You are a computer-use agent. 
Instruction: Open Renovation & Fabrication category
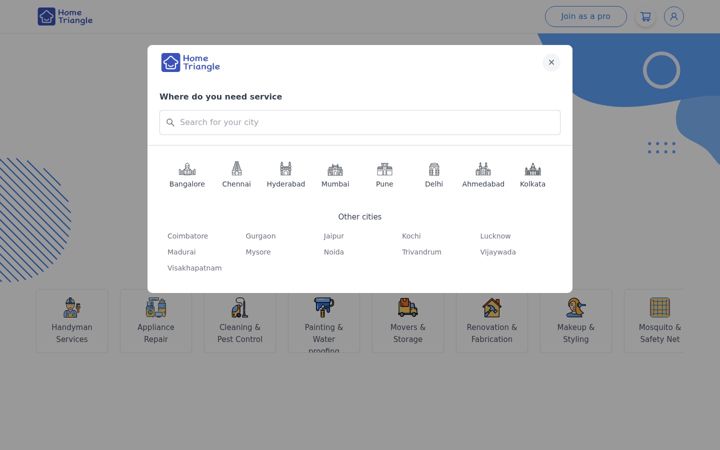coord(492,321)
